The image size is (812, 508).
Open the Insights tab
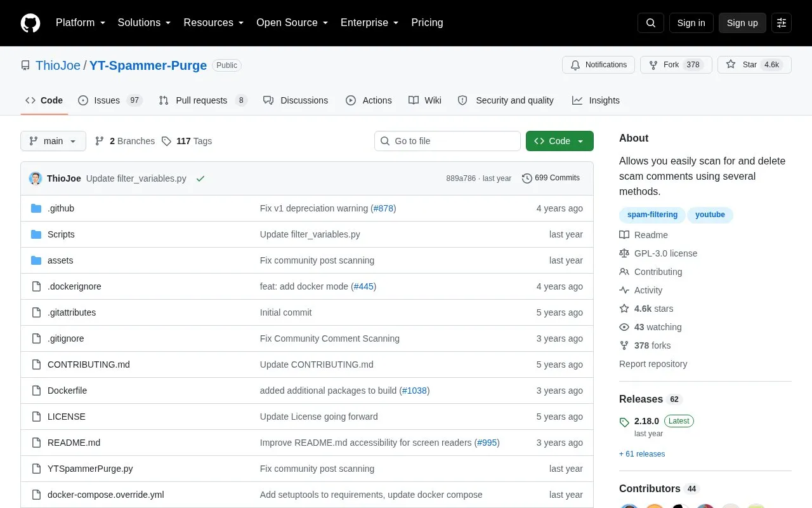(x=596, y=100)
